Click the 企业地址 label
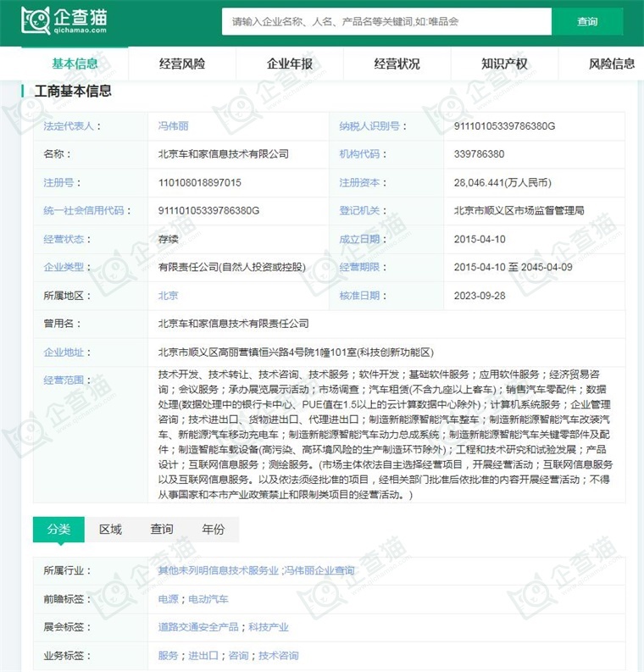 pos(64,353)
